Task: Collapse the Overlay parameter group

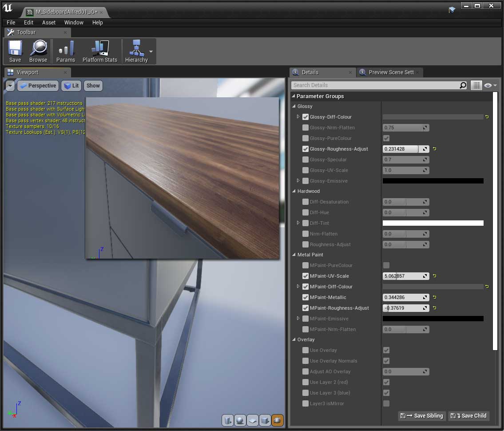Action: pos(294,339)
